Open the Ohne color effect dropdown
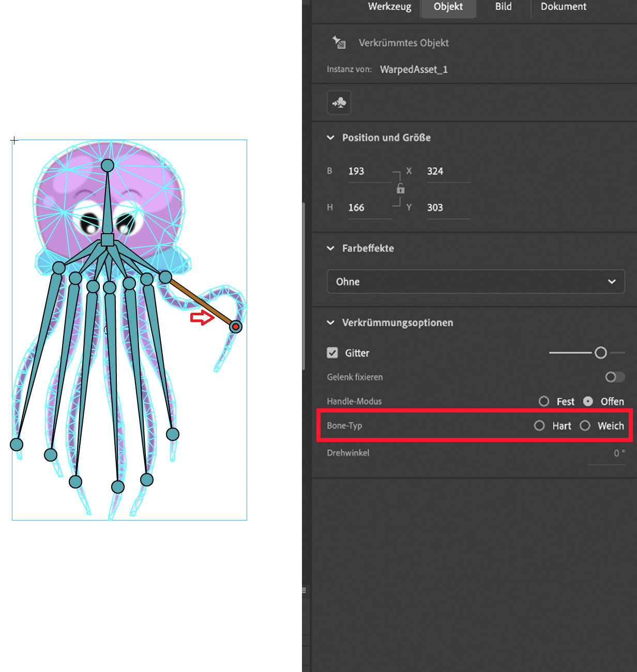Screen dimensions: 637x672 click(x=475, y=281)
